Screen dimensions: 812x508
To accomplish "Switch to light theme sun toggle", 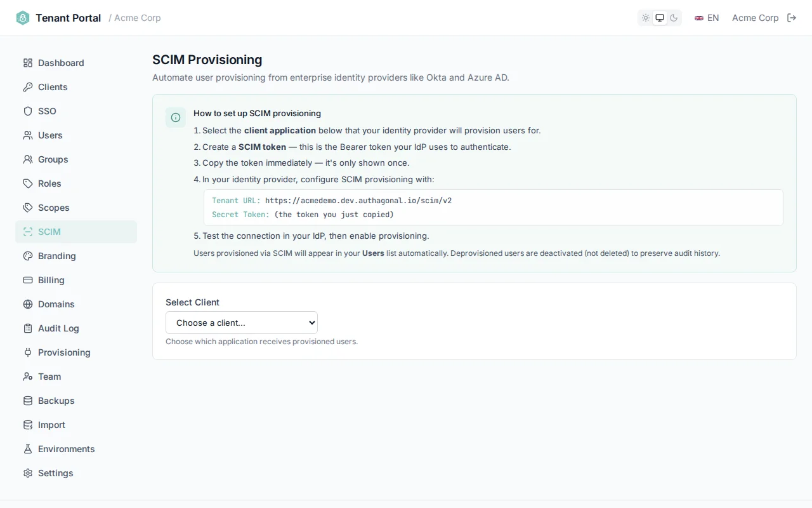I will pos(646,18).
